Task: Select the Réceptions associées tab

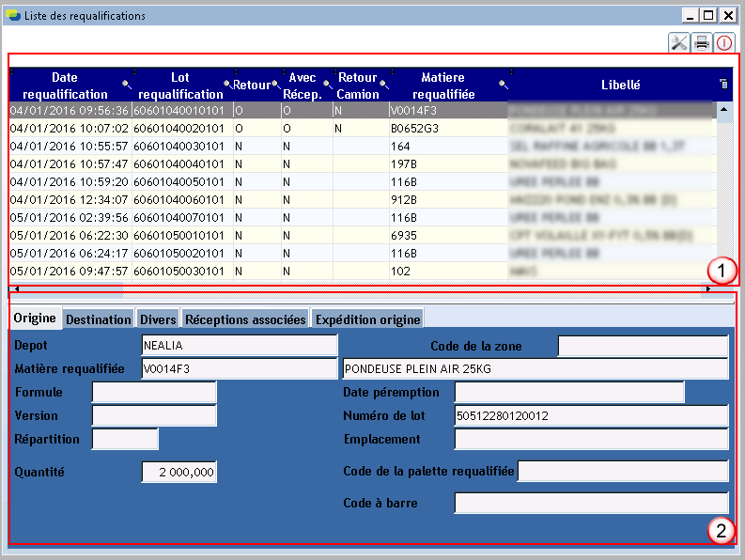Action: click(245, 319)
